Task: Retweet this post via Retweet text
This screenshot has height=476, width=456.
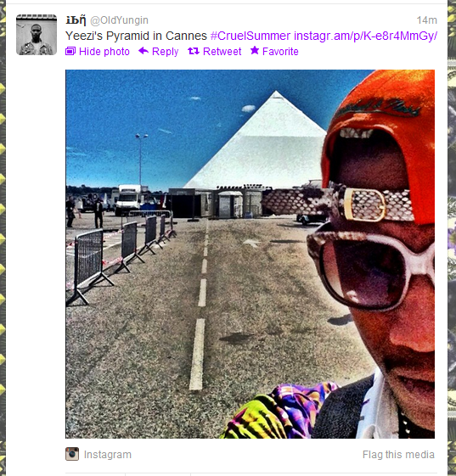Action: (222, 52)
